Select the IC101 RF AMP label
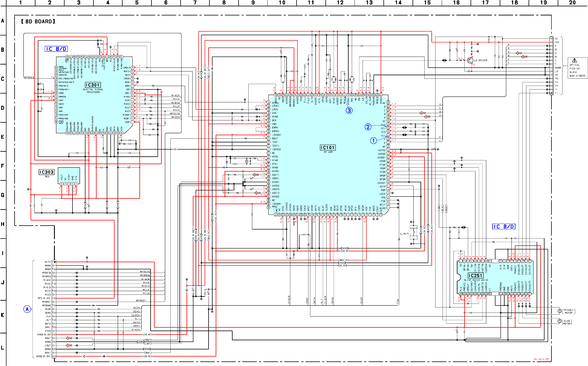Image resolution: width=588 pixels, height=366 pixels. coord(328,148)
